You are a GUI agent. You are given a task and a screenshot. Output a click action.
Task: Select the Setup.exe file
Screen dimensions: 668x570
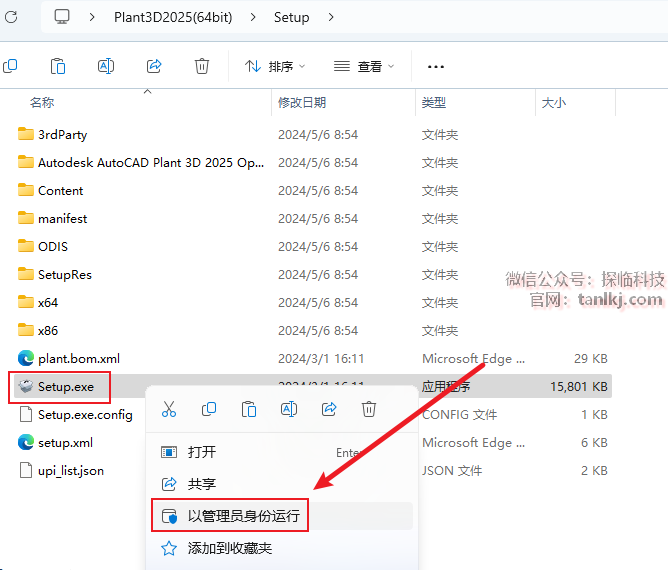tap(66, 387)
